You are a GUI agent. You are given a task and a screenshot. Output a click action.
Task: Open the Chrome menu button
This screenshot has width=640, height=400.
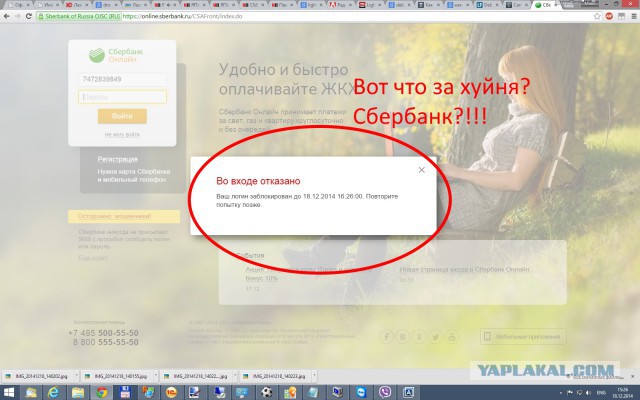[633, 16]
